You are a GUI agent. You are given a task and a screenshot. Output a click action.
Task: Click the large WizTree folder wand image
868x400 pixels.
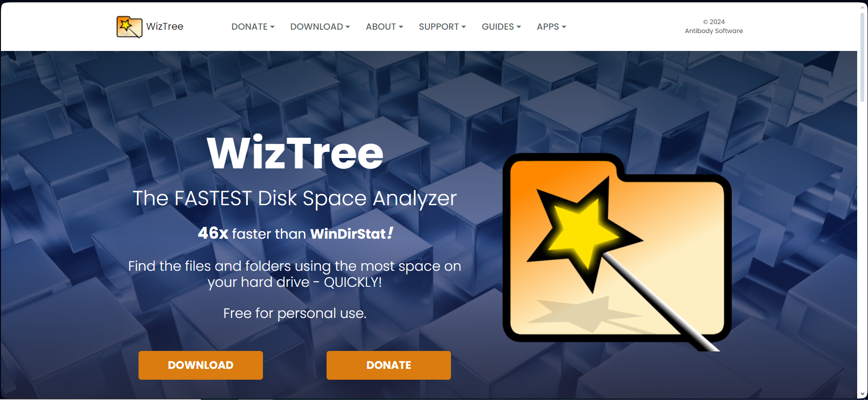[x=617, y=252]
